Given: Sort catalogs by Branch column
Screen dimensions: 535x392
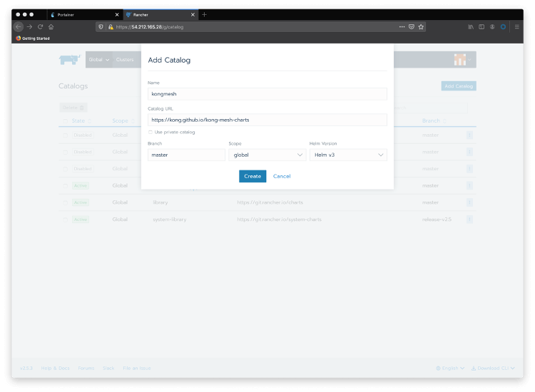Looking at the screenshot, I should [x=434, y=120].
